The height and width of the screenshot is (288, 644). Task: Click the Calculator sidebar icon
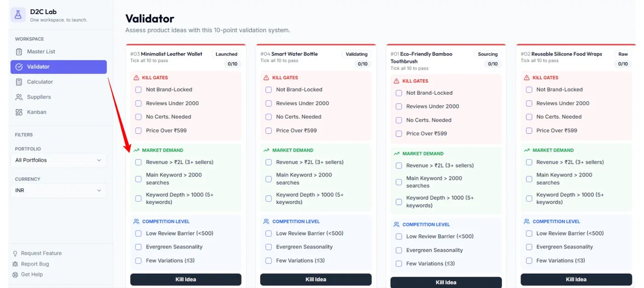19,82
